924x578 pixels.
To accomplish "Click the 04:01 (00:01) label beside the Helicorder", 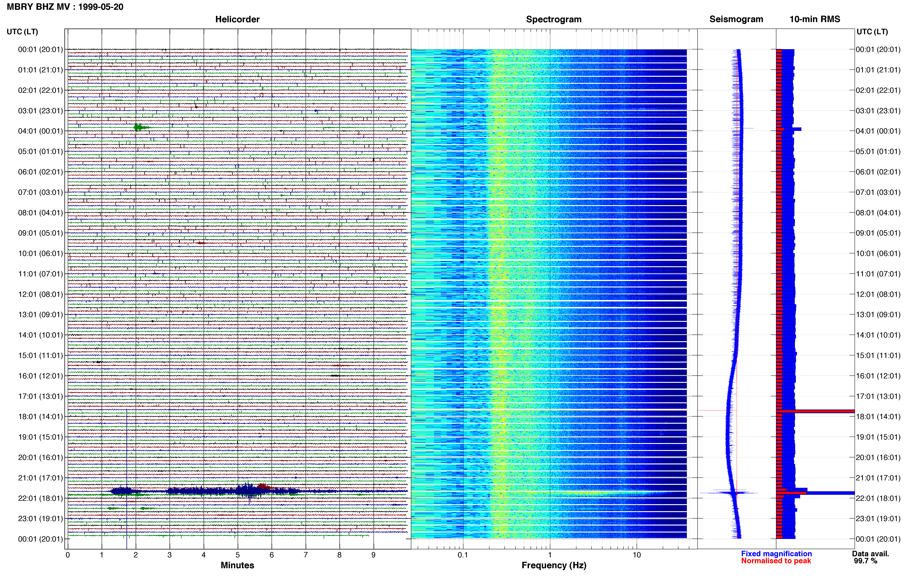I will point(41,131).
